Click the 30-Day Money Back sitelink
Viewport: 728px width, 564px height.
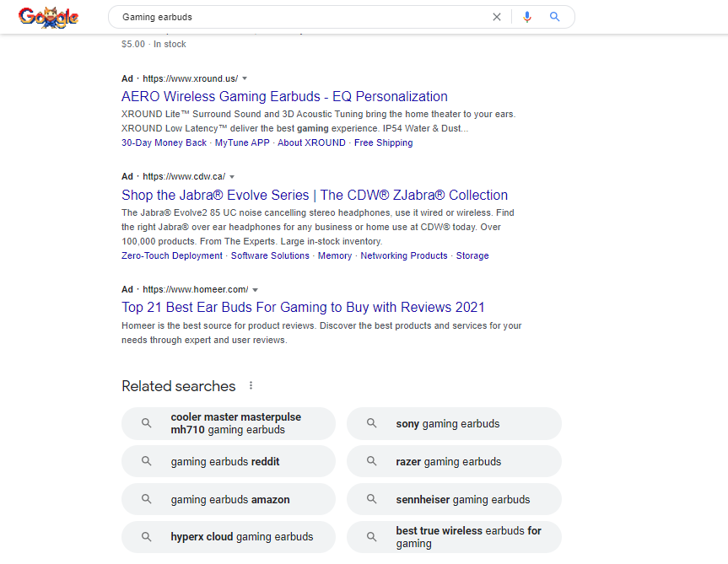point(164,143)
